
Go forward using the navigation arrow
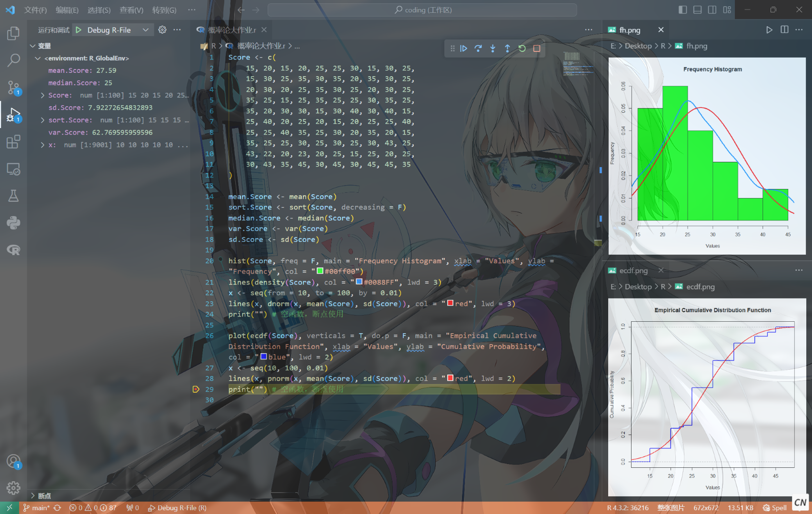(256, 10)
